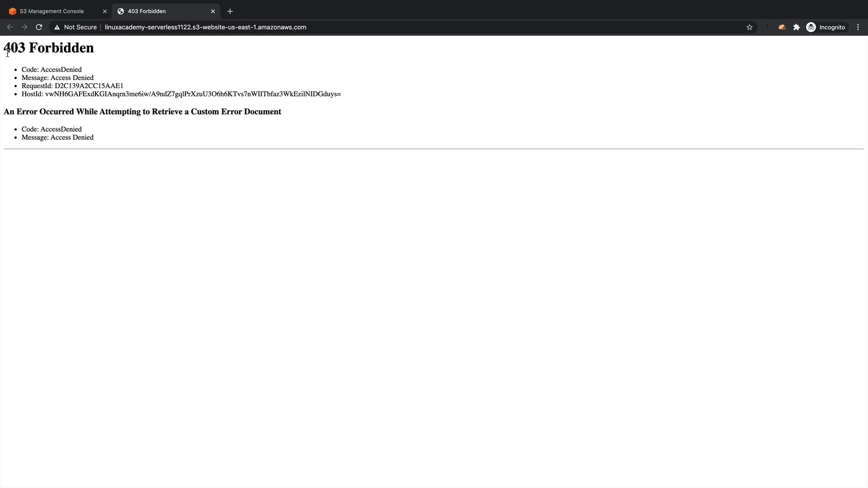
Task: Bookmark this page with star icon
Action: 749,27
